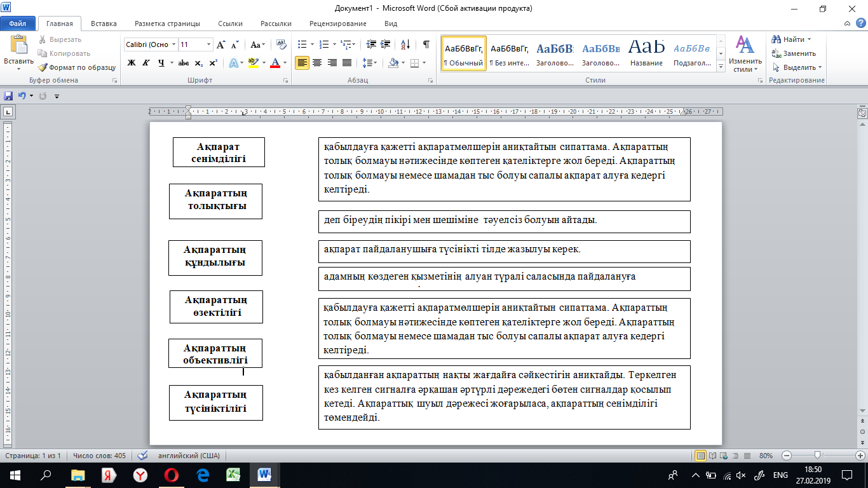Click the box 'Ақпараттың өзектілігі'
This screenshot has height=488, width=868.
[x=216, y=306]
